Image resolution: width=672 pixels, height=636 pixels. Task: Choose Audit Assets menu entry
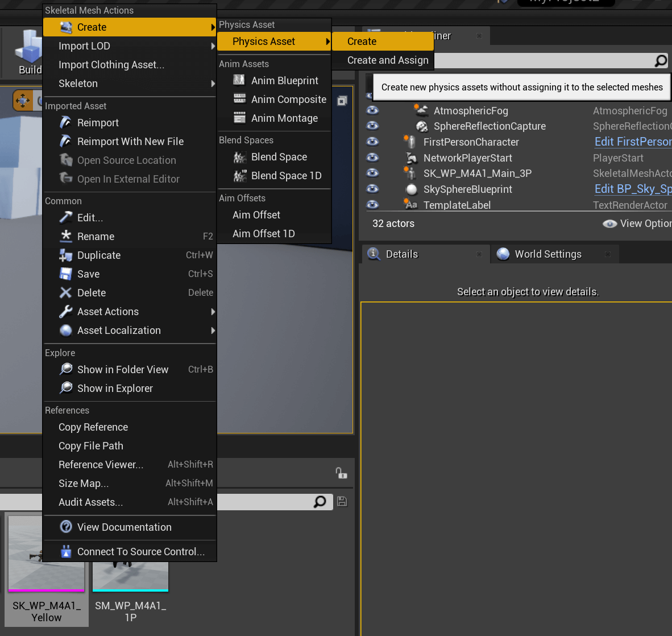point(130,502)
